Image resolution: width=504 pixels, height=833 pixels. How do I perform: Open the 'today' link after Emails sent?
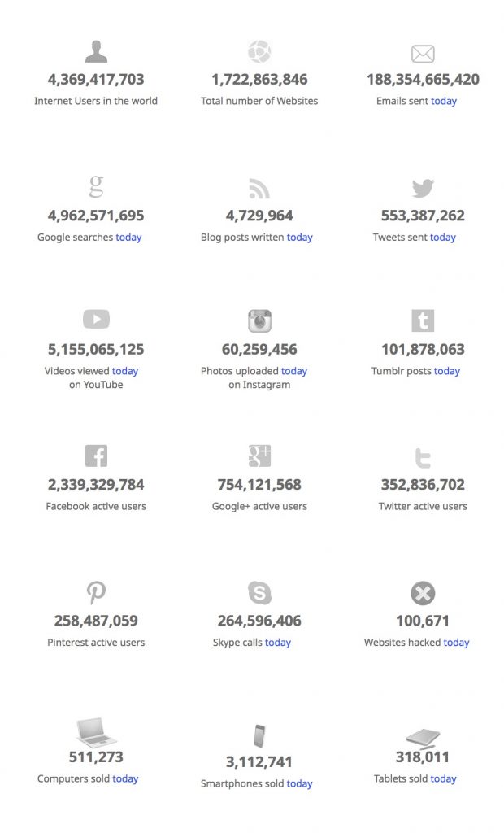coord(444,101)
